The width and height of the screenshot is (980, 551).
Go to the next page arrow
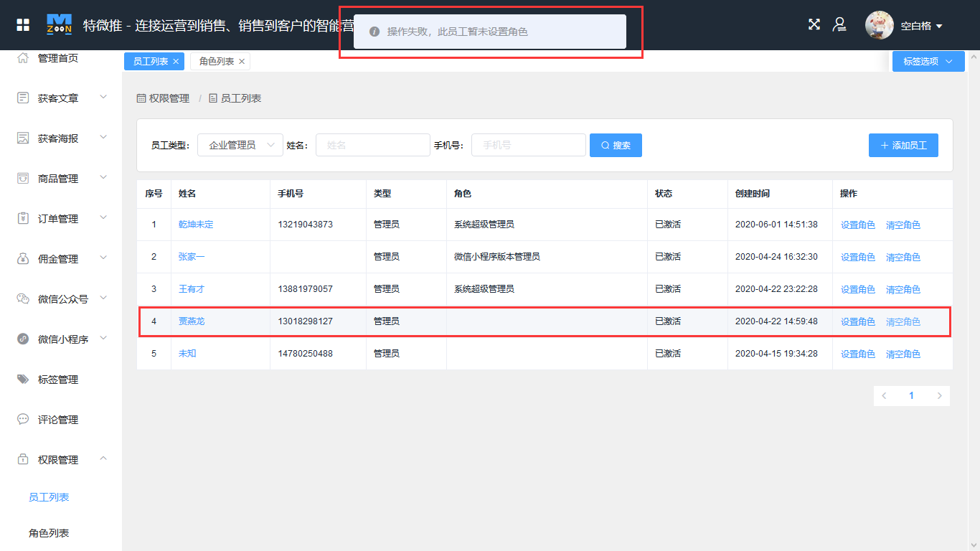point(939,396)
